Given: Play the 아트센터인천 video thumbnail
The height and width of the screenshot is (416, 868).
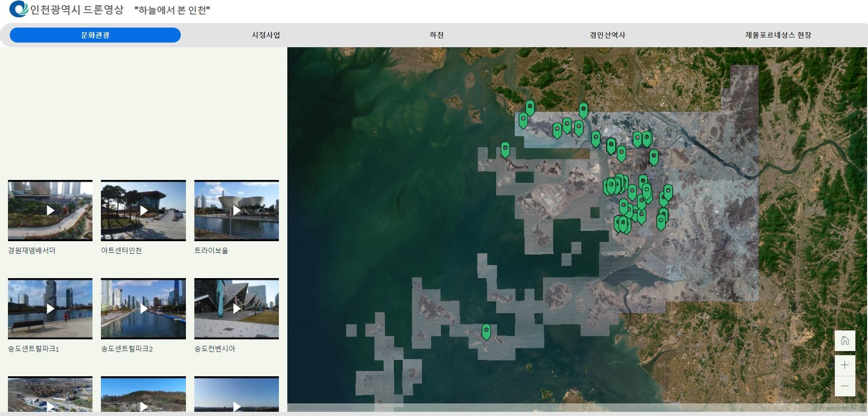Looking at the screenshot, I should (143, 210).
